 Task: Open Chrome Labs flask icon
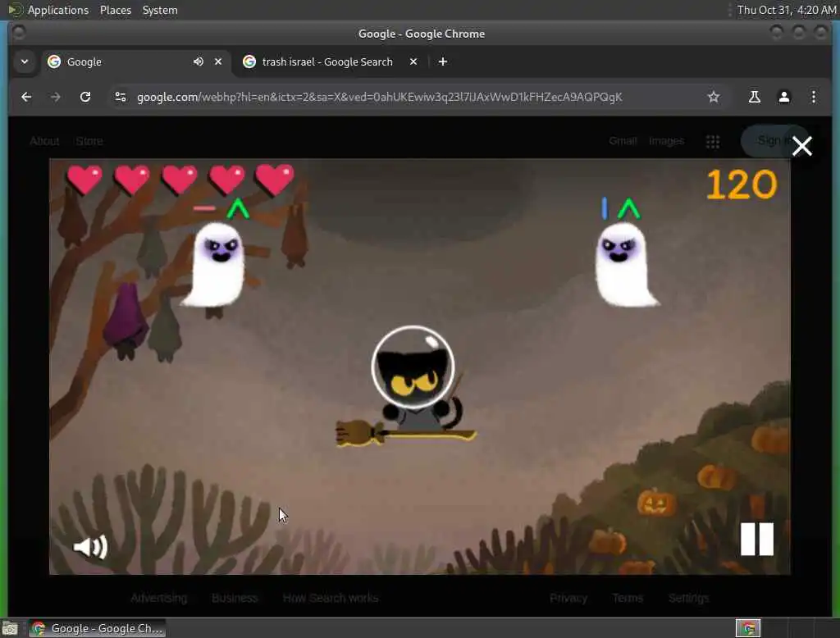tap(755, 97)
